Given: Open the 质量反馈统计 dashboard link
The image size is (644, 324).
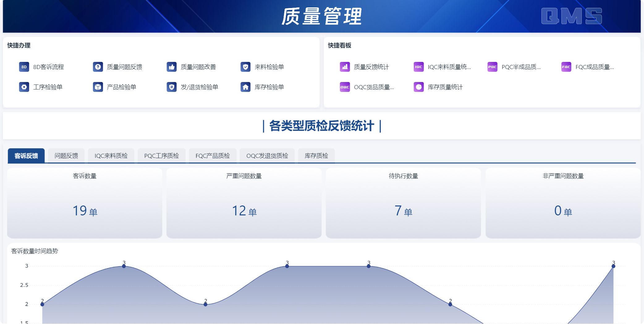Looking at the screenshot, I should click(371, 67).
